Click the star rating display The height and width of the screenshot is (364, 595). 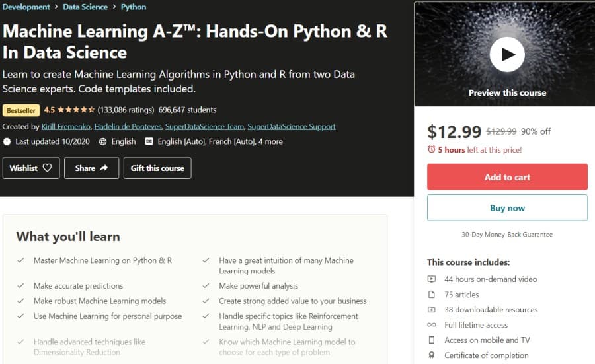[77, 110]
